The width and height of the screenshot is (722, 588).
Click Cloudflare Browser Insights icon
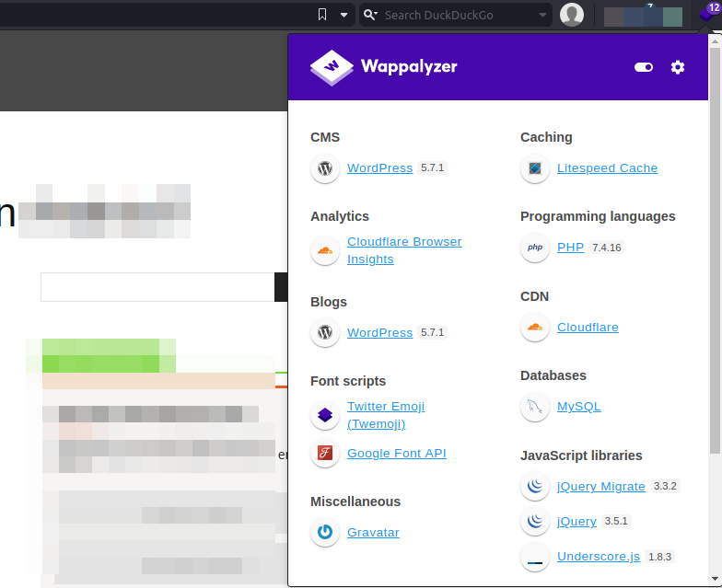coord(325,250)
